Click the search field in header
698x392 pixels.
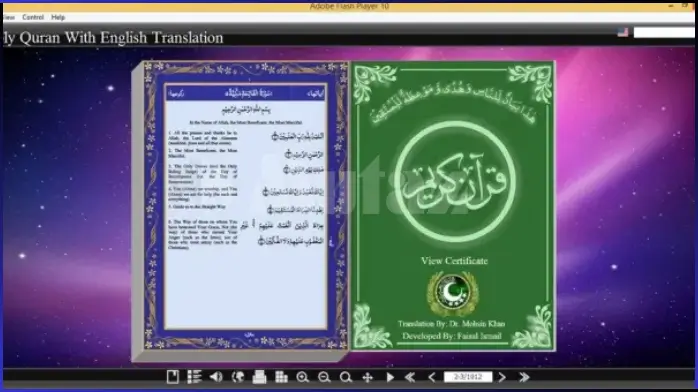tap(664, 32)
